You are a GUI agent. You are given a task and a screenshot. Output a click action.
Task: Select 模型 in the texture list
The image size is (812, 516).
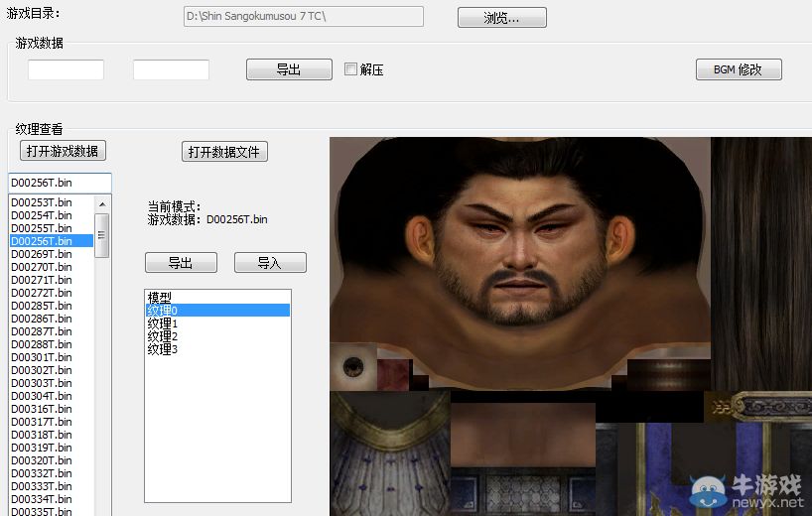(x=217, y=297)
